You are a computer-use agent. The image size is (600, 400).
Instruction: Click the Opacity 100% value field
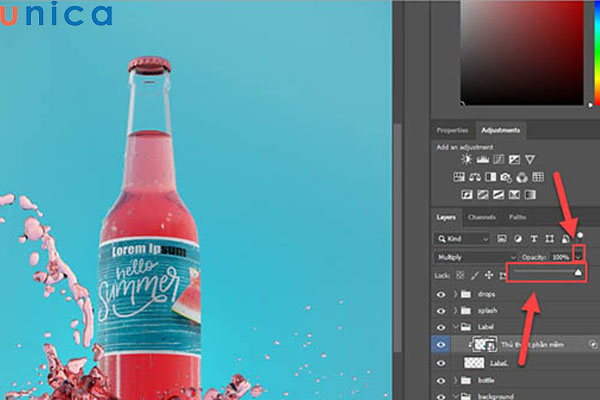pos(561,257)
